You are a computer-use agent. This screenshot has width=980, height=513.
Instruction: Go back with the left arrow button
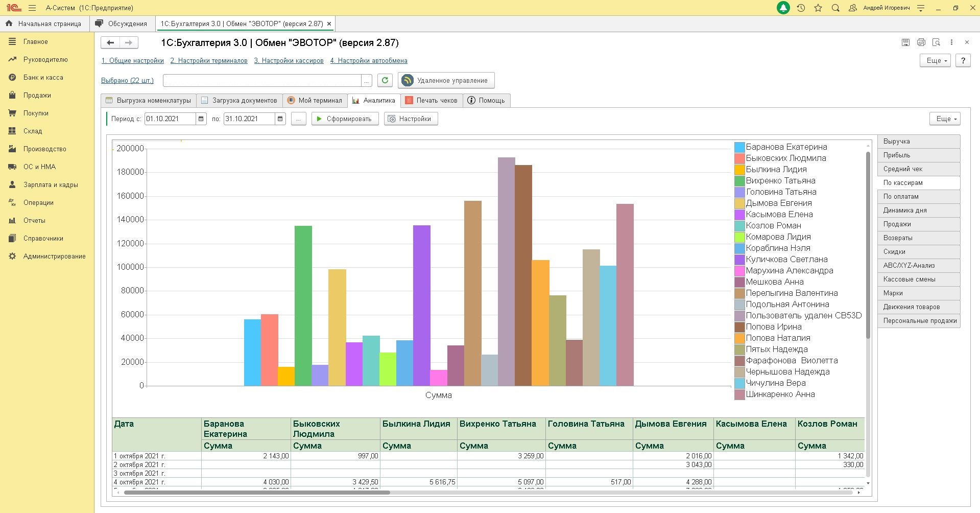click(x=110, y=42)
